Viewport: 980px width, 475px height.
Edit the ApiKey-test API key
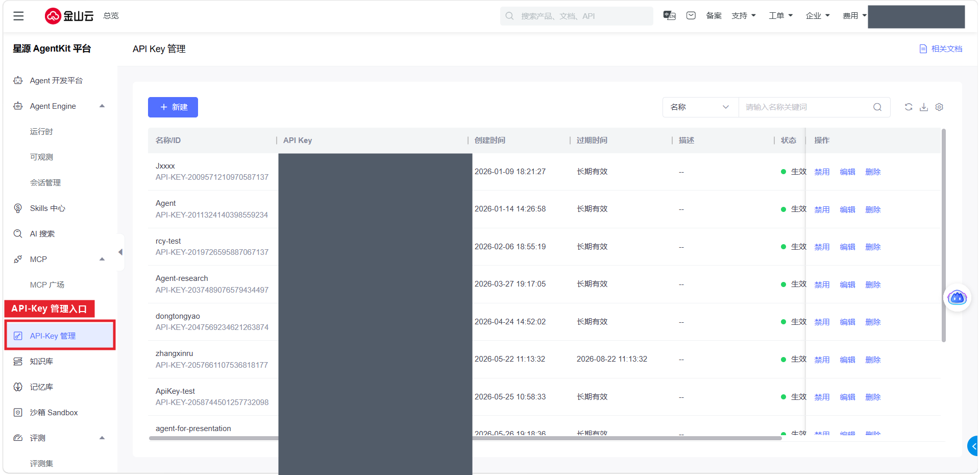click(x=847, y=397)
